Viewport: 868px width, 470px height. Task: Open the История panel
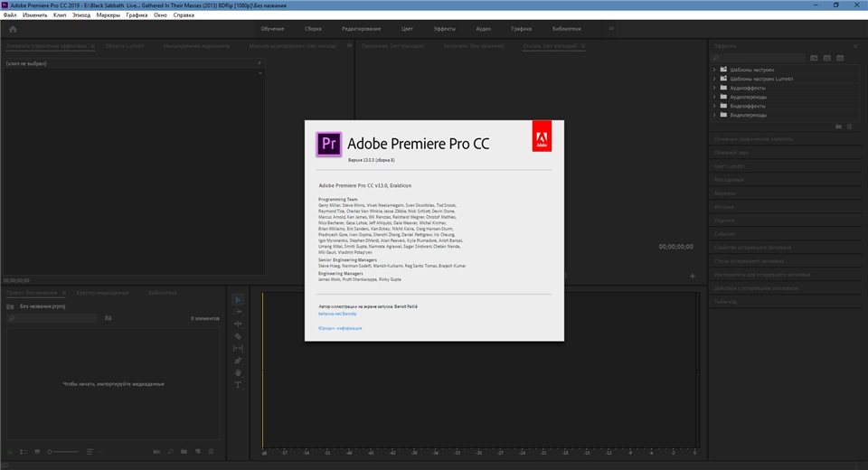tap(723, 207)
